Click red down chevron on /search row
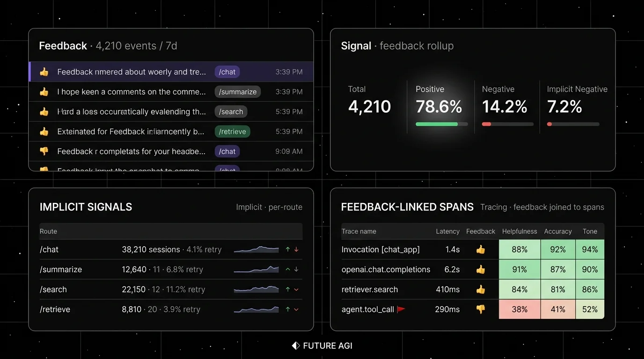The width and height of the screenshot is (644, 359). point(296,289)
